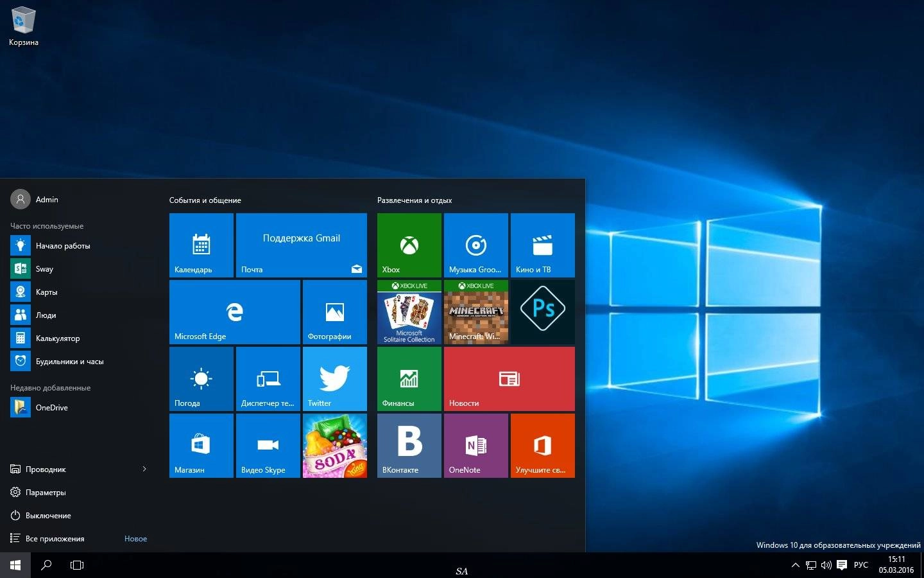The height and width of the screenshot is (578, 924).
Task: Launch the Minecraft tile
Action: pos(476,312)
